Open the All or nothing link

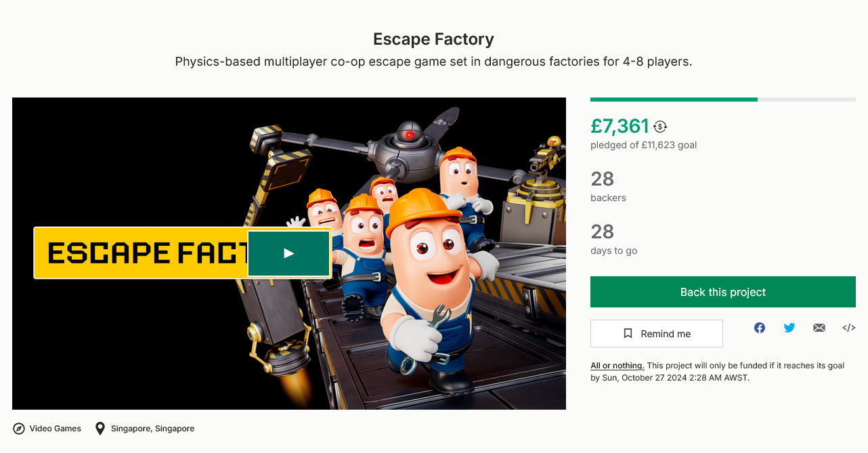[x=617, y=366]
